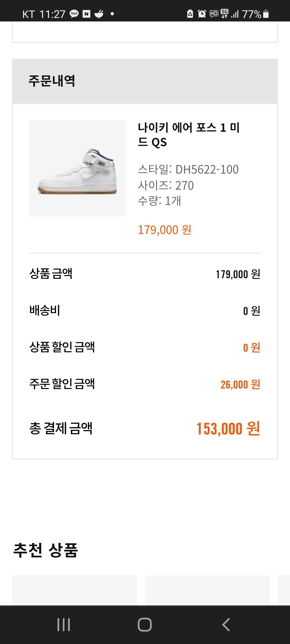Tap the Naver notification icon
This screenshot has height=644, width=290.
coord(86,14)
